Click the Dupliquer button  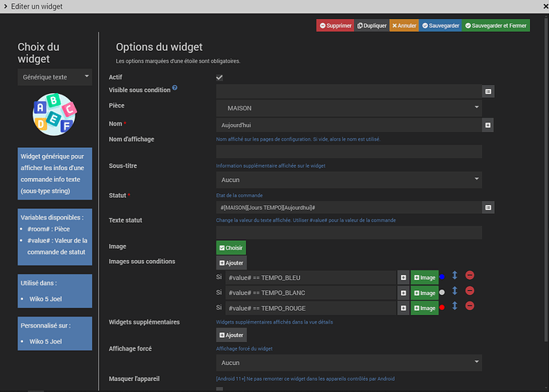point(372,25)
